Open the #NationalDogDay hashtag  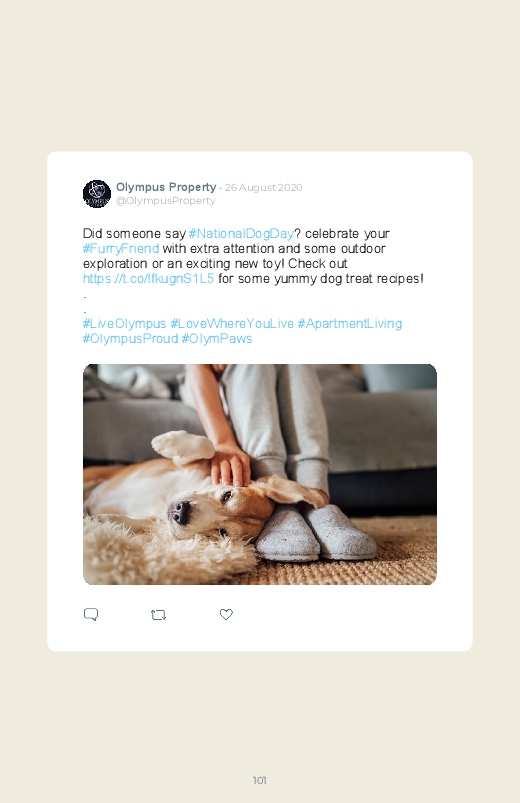pyautogui.click(x=241, y=234)
